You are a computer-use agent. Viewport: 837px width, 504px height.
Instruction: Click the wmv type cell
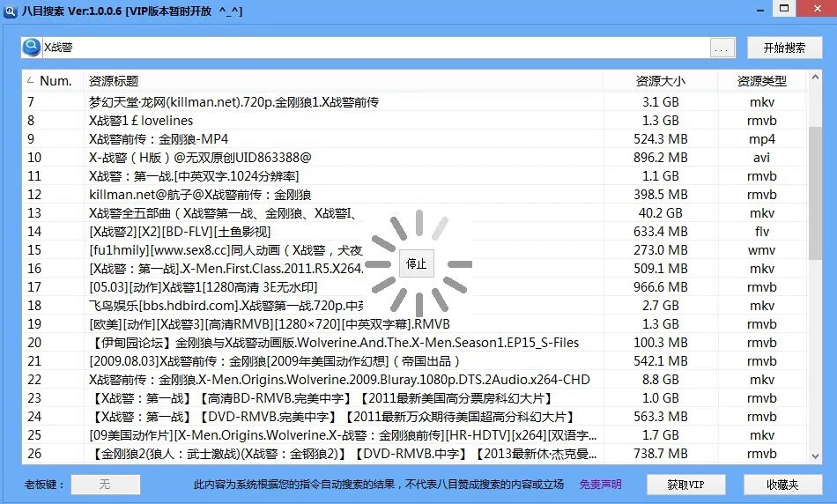(x=762, y=250)
